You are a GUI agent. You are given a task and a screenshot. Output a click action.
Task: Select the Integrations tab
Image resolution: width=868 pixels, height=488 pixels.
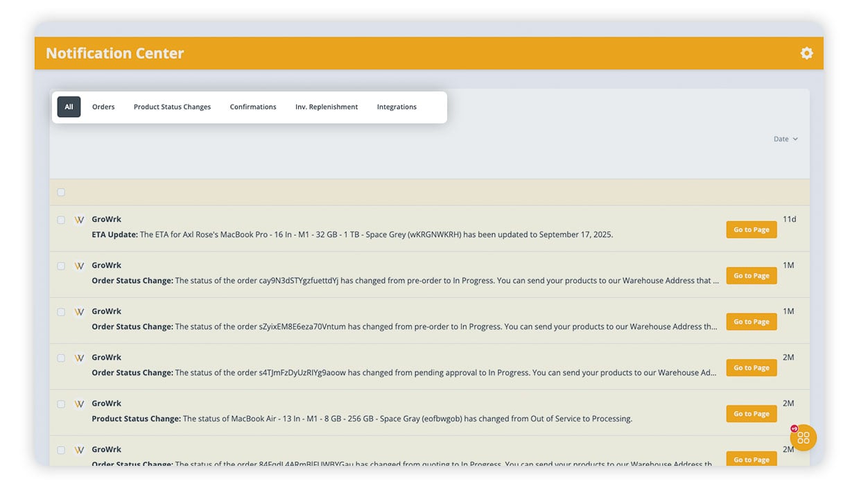pyautogui.click(x=397, y=107)
